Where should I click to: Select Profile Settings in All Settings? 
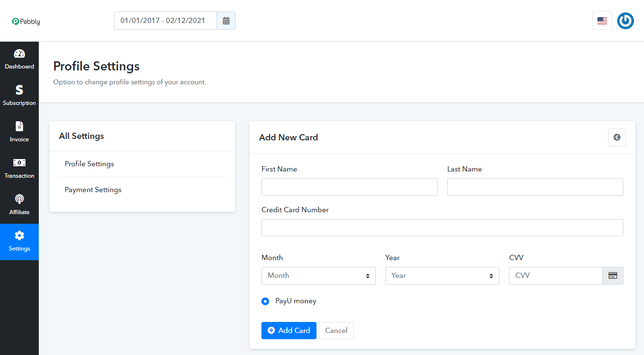(90, 164)
